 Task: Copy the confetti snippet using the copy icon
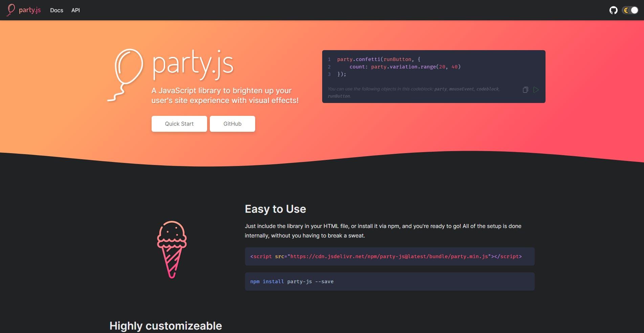[x=525, y=89]
